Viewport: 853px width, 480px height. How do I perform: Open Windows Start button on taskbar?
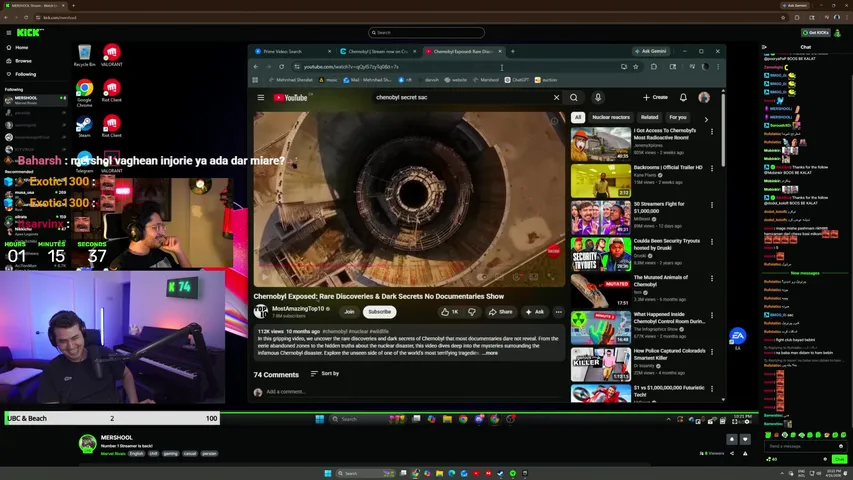pos(327,473)
